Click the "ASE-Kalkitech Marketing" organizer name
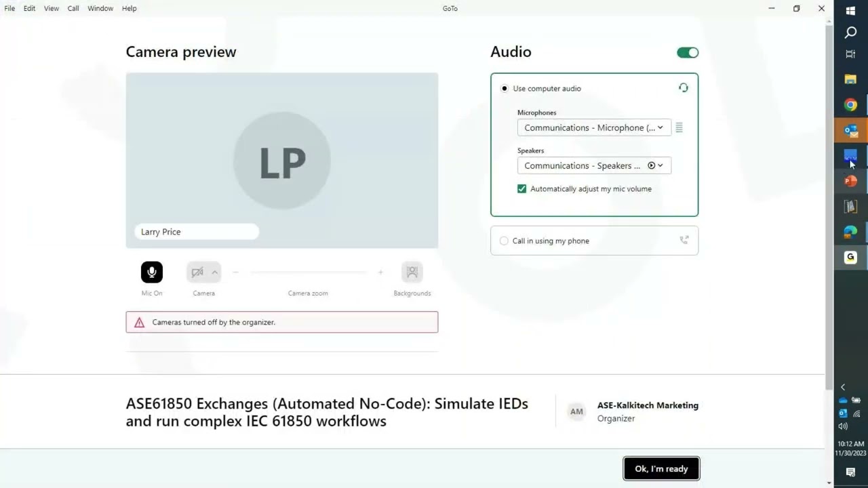868x488 pixels. click(648, 405)
